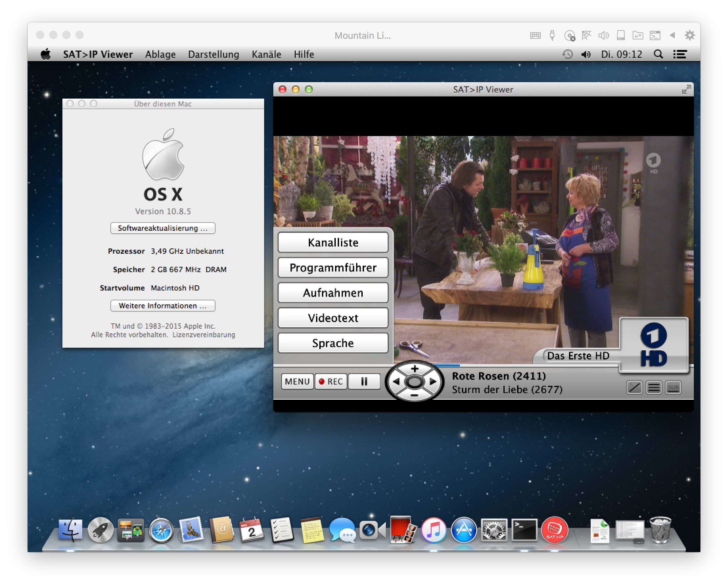Click the Lizenzvereinbarung link
Image resolution: width=728 pixels, height=585 pixels.
[x=204, y=335]
